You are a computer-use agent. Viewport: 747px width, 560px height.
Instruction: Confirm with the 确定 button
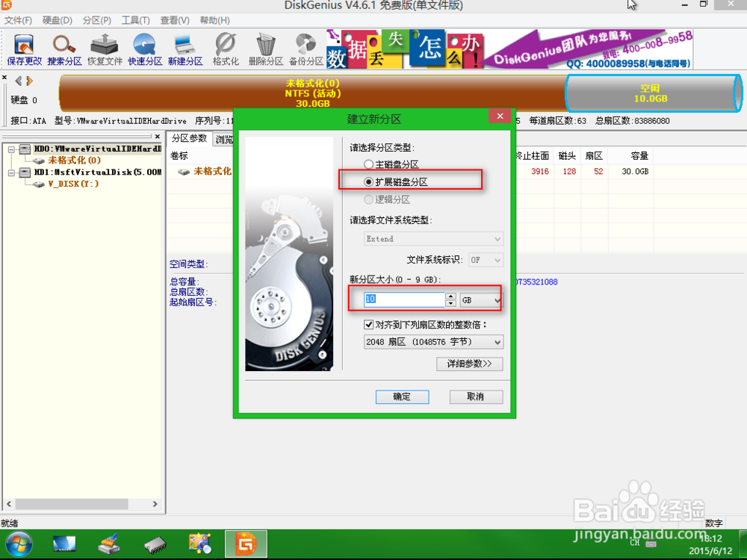click(402, 396)
